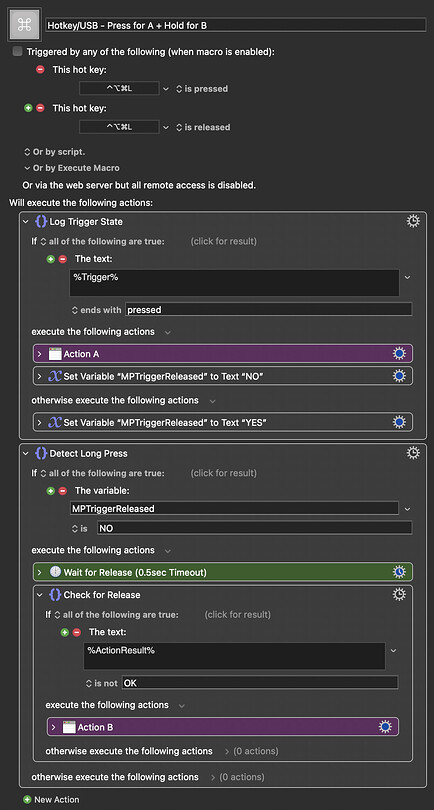Change the 'is pressed' trigger option

202,89
